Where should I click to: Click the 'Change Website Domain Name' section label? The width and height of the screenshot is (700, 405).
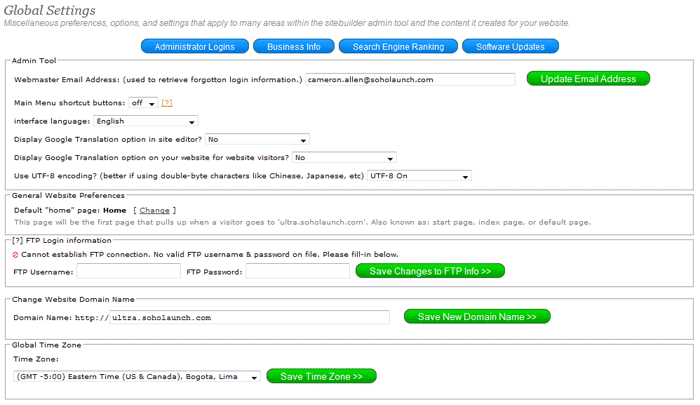point(73,300)
